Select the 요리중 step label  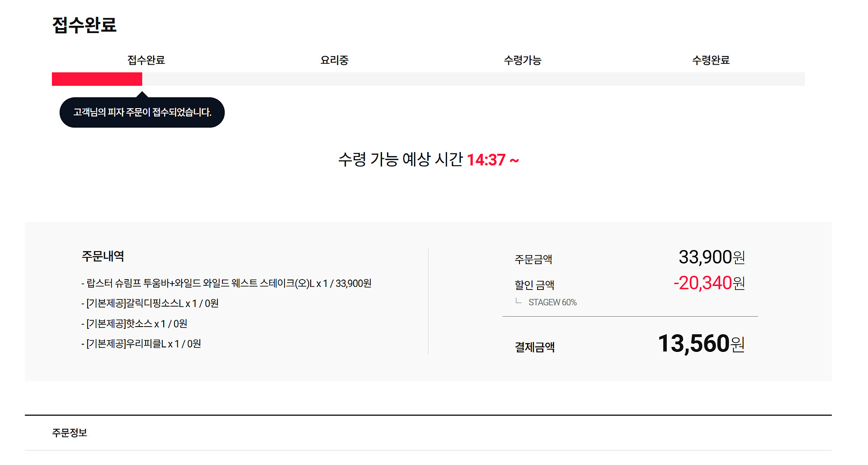[x=334, y=60]
